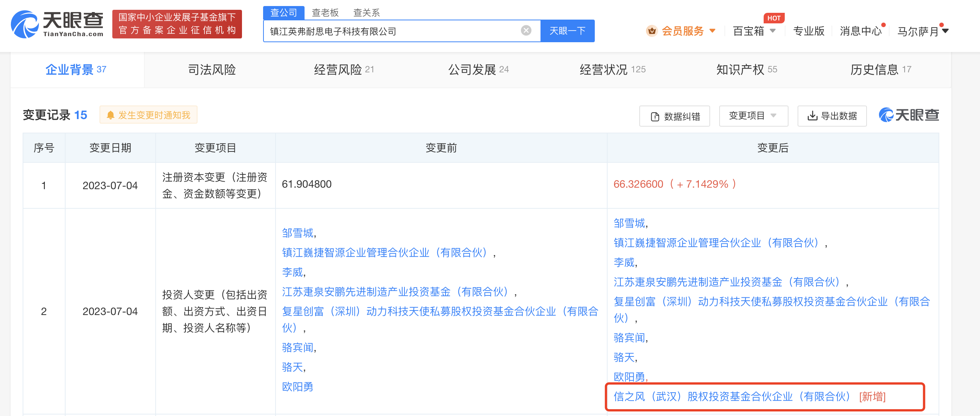Screen dimensions: 980x416
Task: Open 骆宾闻 in the 变更后 column
Action: tap(629, 337)
